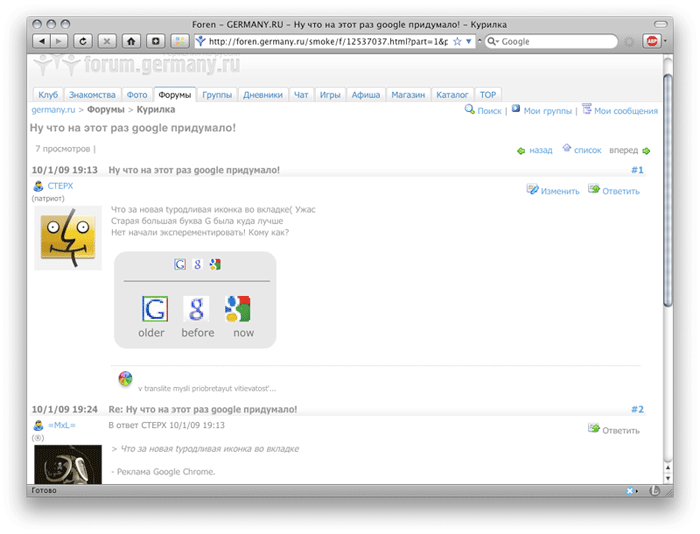Click the browser Back arrow button
Viewport: 700px width, 534px height.
point(41,41)
